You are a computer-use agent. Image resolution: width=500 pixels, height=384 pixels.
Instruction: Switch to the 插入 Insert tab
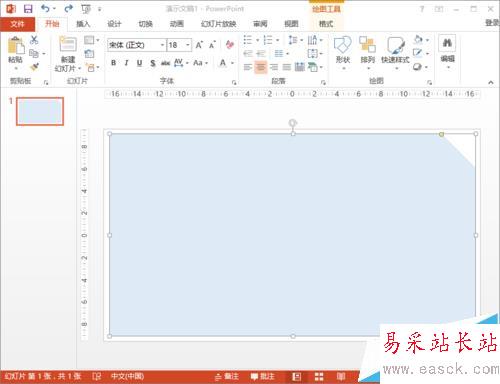pos(83,24)
